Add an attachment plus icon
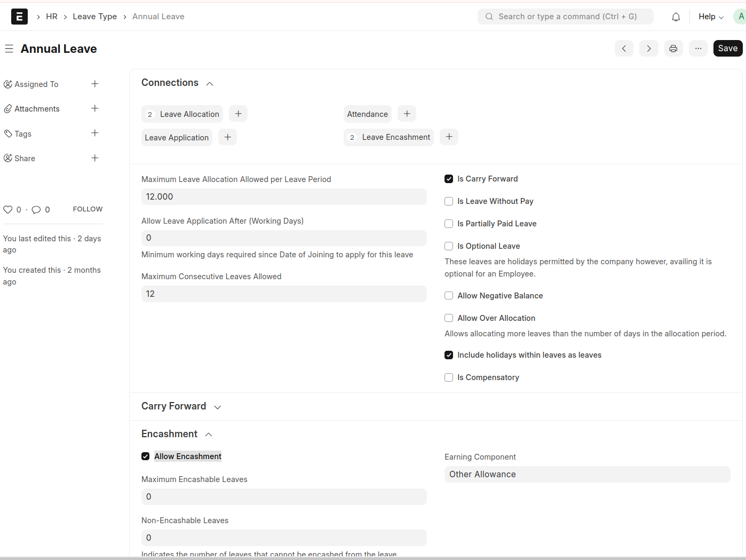The height and width of the screenshot is (560, 746). click(94, 108)
